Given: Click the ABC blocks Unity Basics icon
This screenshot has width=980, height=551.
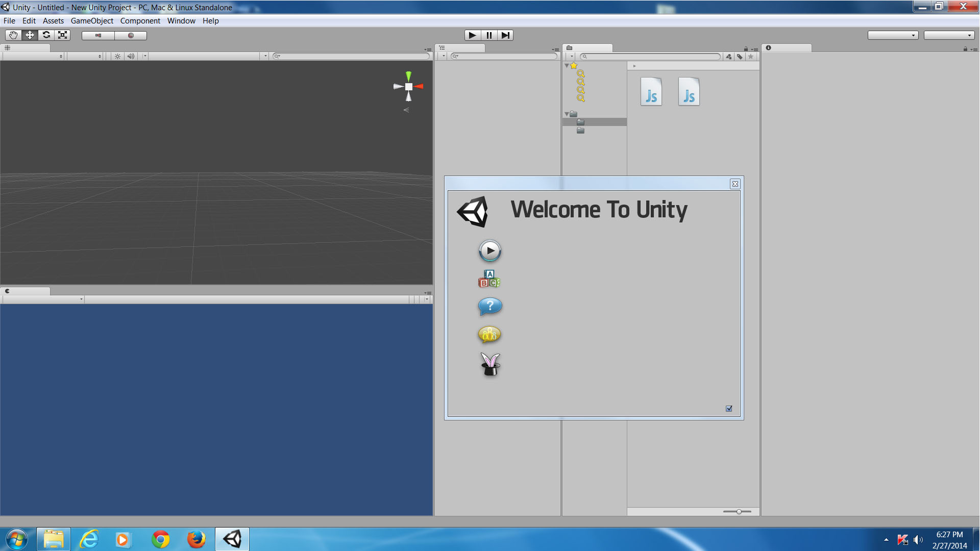Looking at the screenshot, I should 489,279.
